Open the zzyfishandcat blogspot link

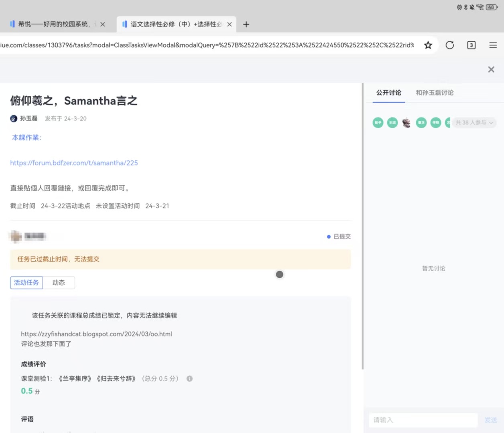click(x=96, y=334)
